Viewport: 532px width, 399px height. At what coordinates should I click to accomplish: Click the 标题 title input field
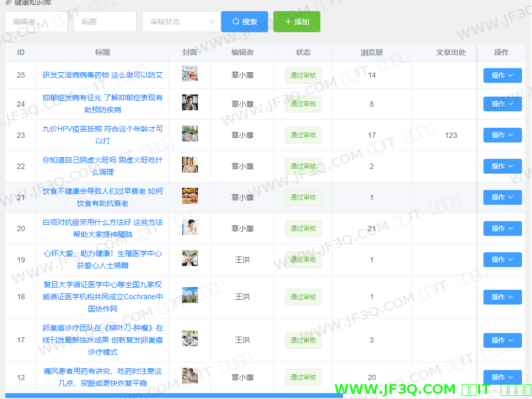point(104,22)
